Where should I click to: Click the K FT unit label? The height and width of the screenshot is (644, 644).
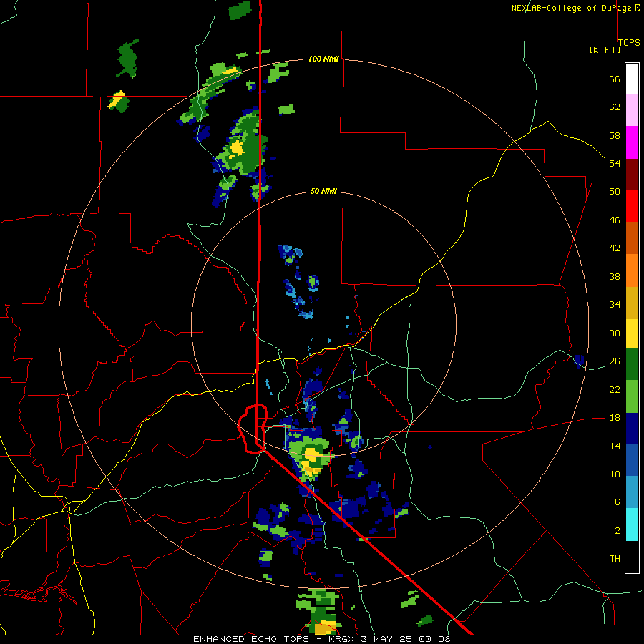605,50
